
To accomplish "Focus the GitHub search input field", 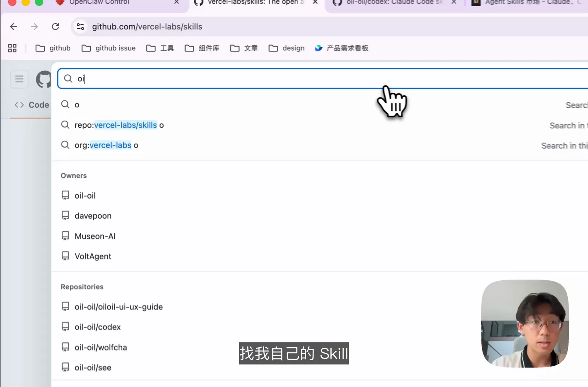I will (x=323, y=79).
